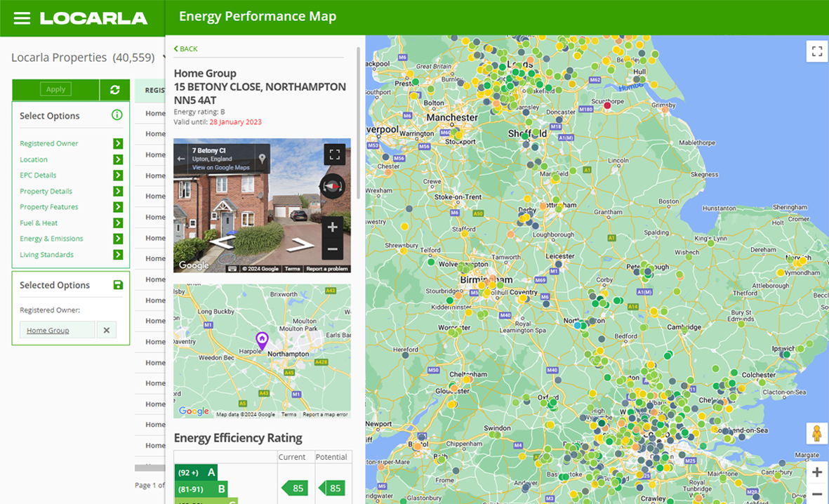
Task: Click the 28 January 2023 valid-until date
Action: pos(235,121)
